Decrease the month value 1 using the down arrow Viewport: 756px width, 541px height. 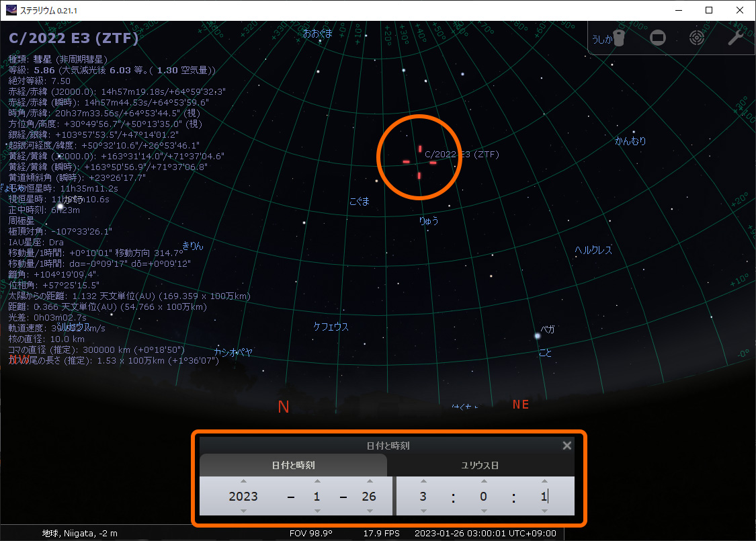click(x=317, y=511)
